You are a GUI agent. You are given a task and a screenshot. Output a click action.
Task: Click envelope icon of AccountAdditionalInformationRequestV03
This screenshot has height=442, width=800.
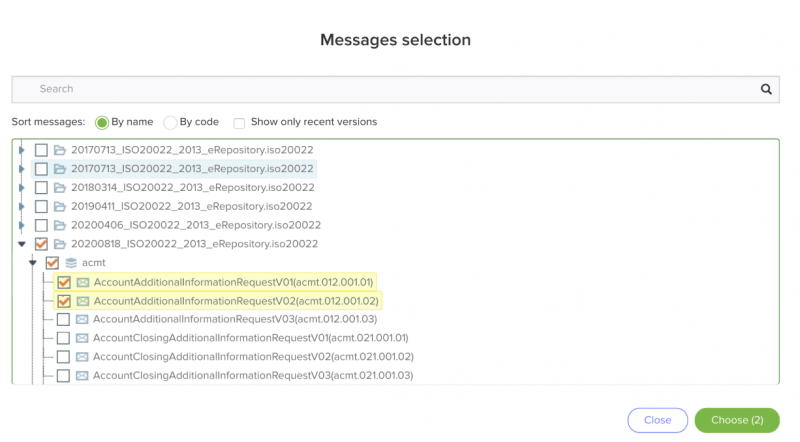pos(82,320)
